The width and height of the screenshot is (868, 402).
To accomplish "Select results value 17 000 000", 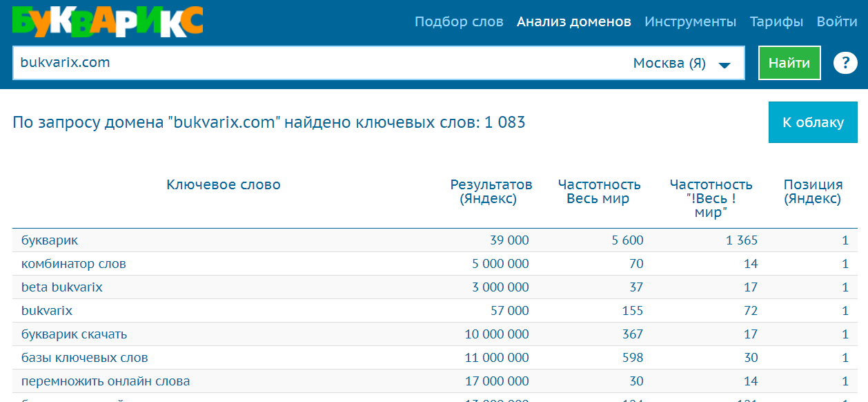I will [x=497, y=381].
